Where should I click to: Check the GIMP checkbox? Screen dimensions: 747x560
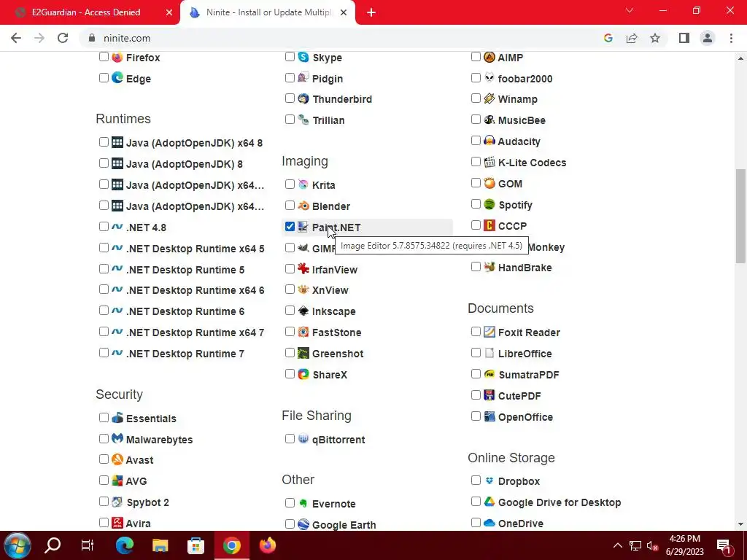290,248
